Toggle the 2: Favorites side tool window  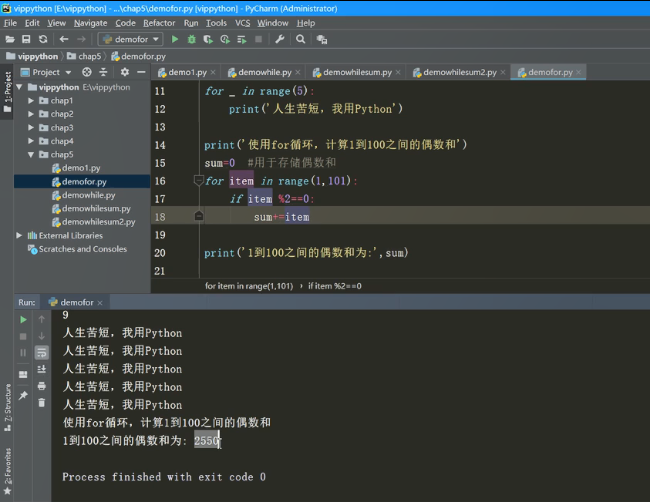(x=7, y=471)
